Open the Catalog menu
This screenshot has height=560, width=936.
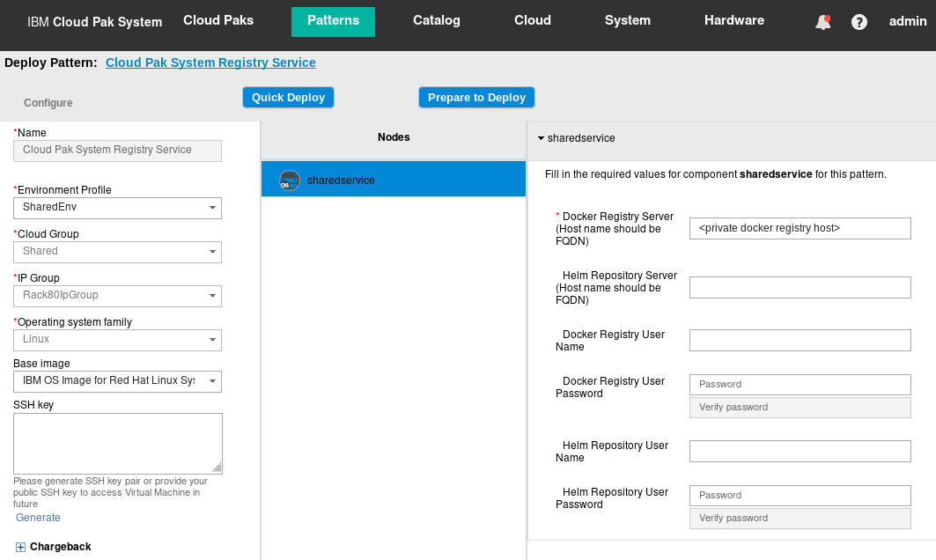(x=437, y=20)
